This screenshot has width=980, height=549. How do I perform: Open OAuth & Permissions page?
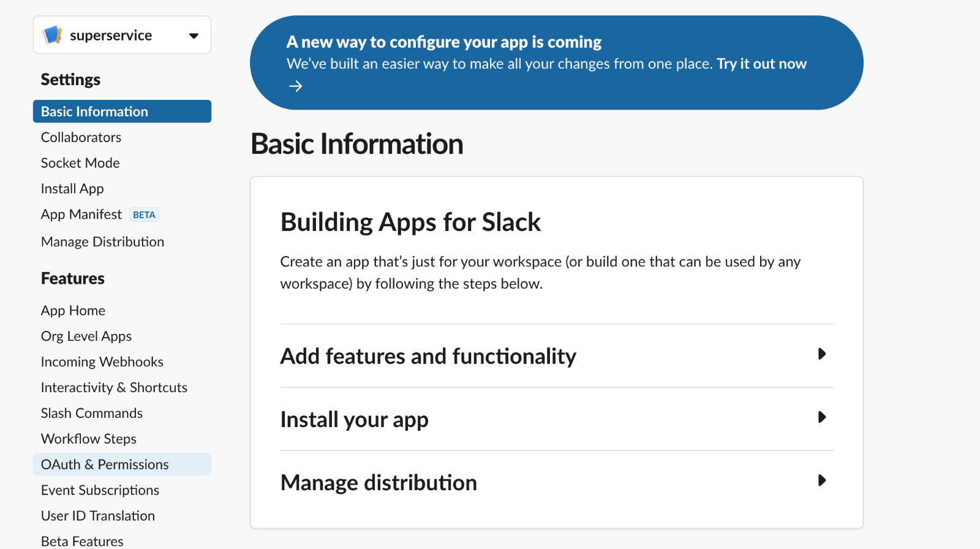(105, 464)
